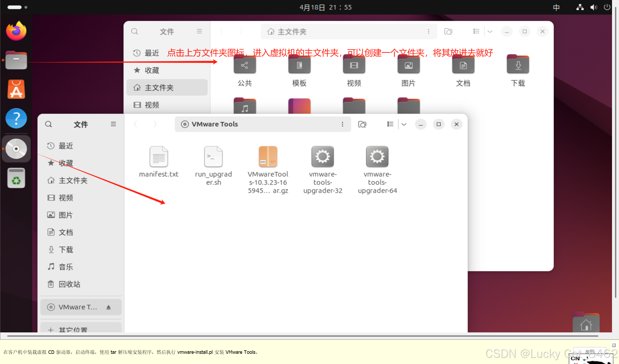This screenshot has height=364, width=619.
Task: Click the search-folder icon beside VMware Tools path
Action: click(362, 124)
